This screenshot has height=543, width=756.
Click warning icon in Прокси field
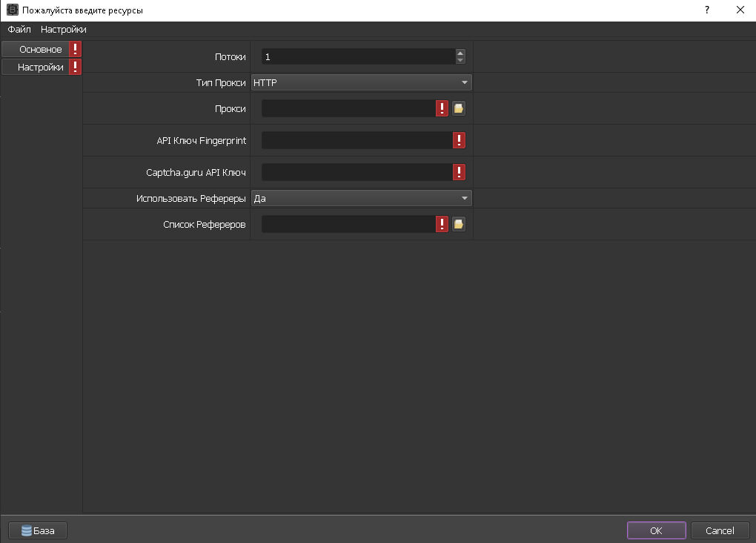click(442, 108)
